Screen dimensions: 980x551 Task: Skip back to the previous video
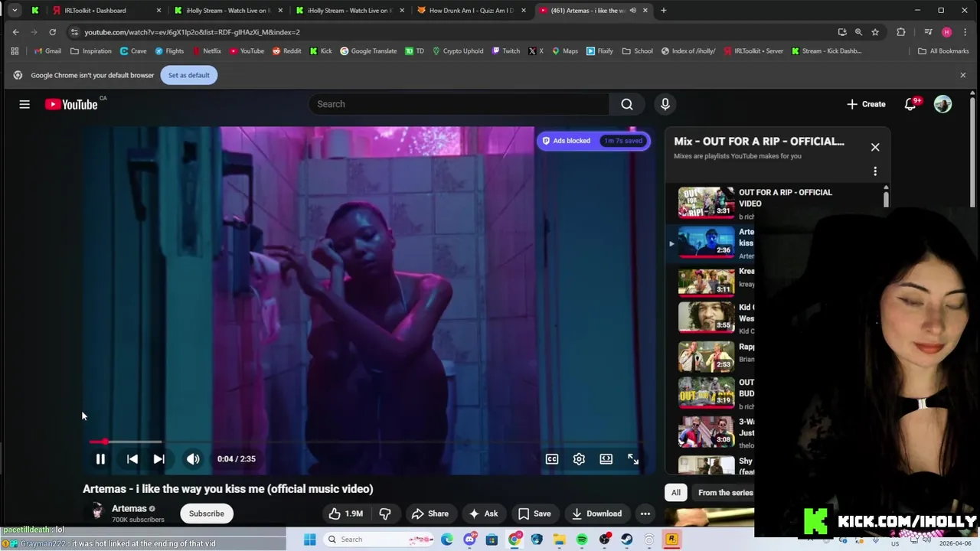132,459
